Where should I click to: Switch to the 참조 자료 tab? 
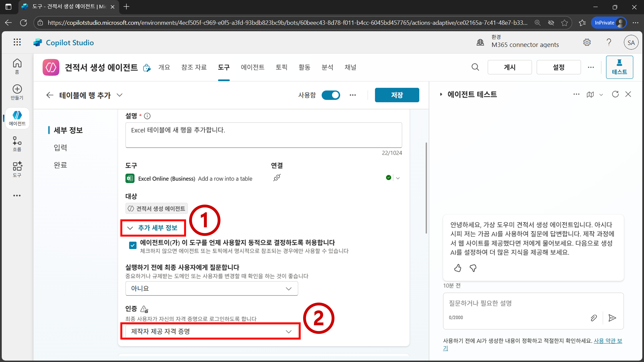pos(194,67)
